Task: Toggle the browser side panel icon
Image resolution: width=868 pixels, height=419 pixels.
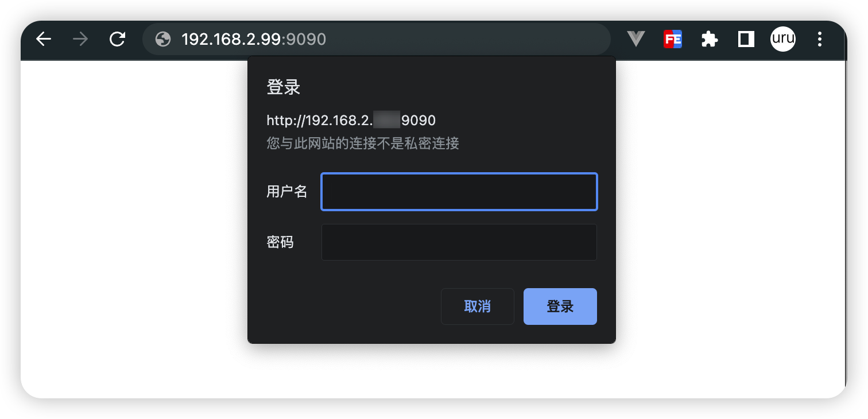Action: click(x=746, y=39)
